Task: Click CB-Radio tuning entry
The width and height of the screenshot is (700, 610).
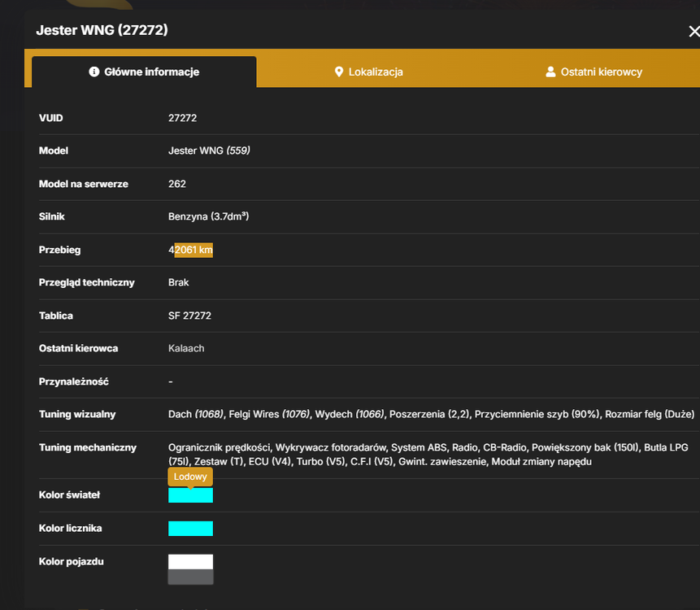Action: click(x=504, y=447)
